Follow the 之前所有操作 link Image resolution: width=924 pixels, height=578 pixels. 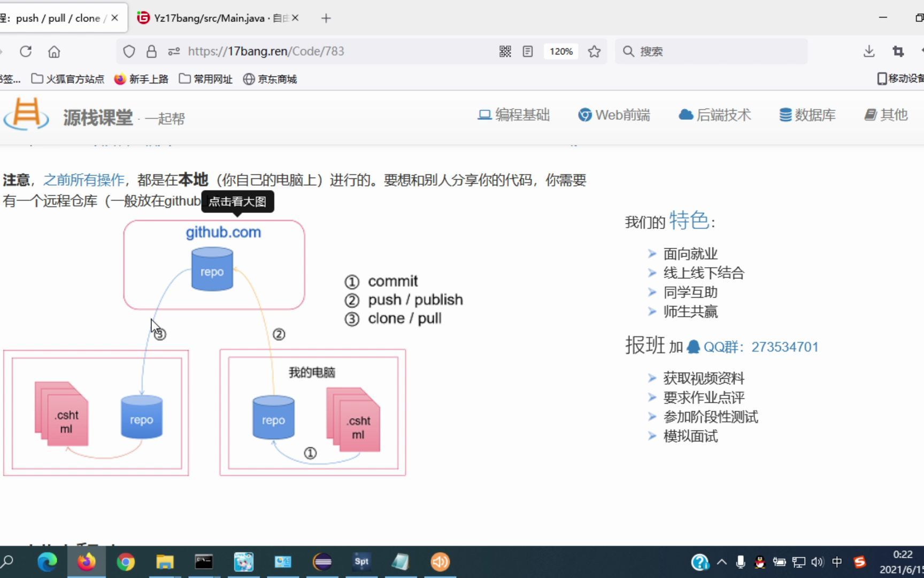tap(83, 180)
